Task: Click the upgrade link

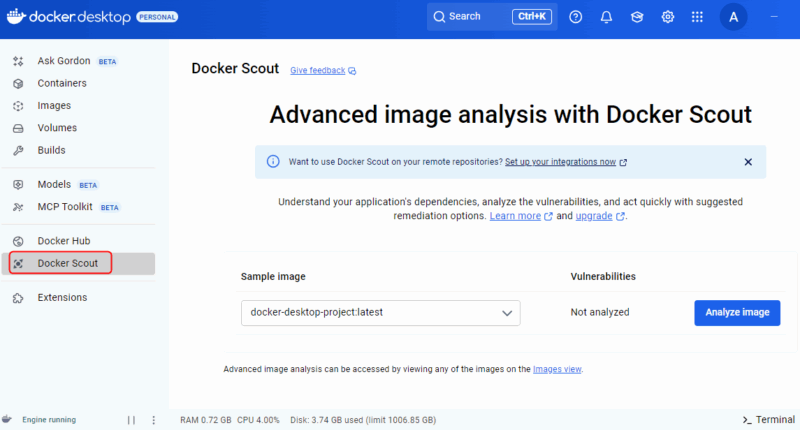Action: tap(594, 216)
